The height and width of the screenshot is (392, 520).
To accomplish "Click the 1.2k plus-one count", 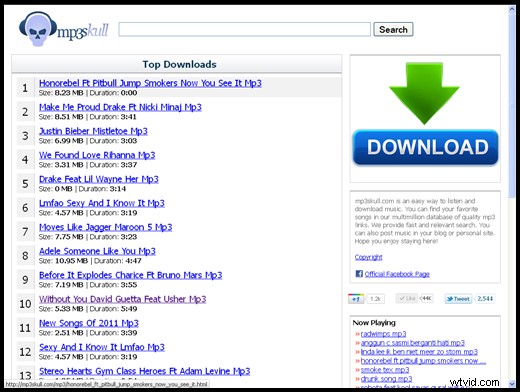I will (376, 299).
